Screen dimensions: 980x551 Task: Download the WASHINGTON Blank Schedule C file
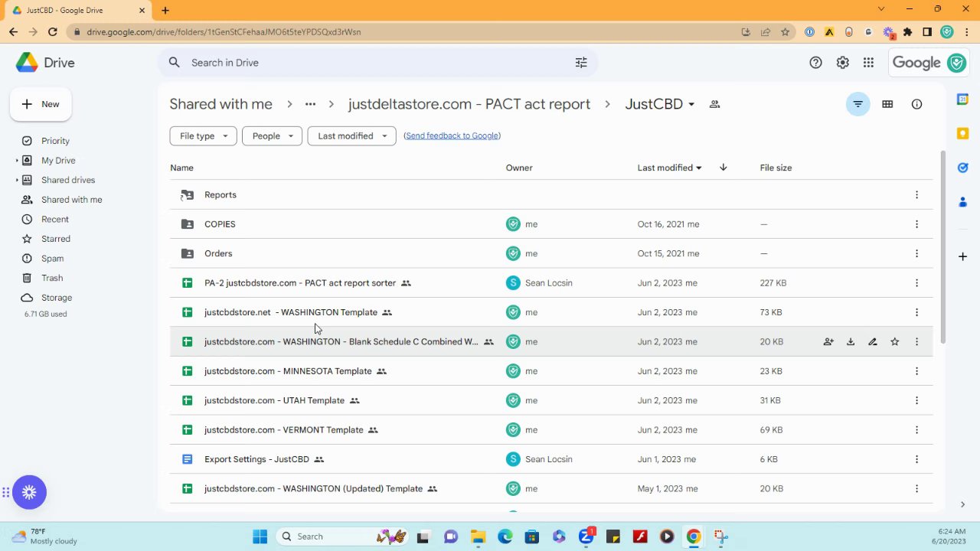(x=851, y=342)
